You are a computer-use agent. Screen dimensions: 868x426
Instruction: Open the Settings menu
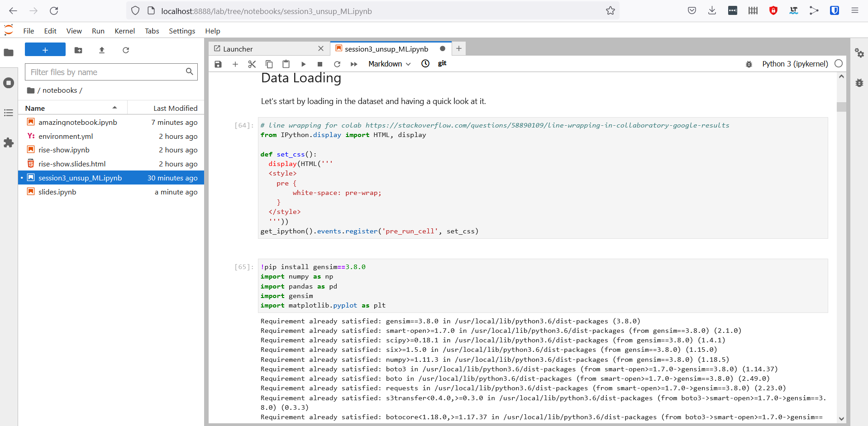[x=182, y=31]
